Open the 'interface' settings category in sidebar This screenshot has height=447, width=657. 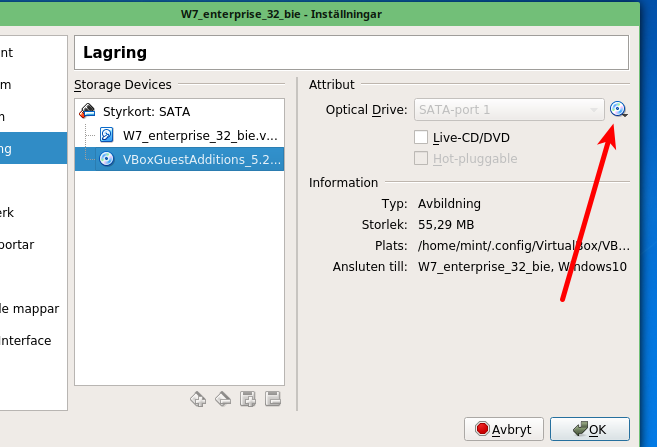(26, 340)
